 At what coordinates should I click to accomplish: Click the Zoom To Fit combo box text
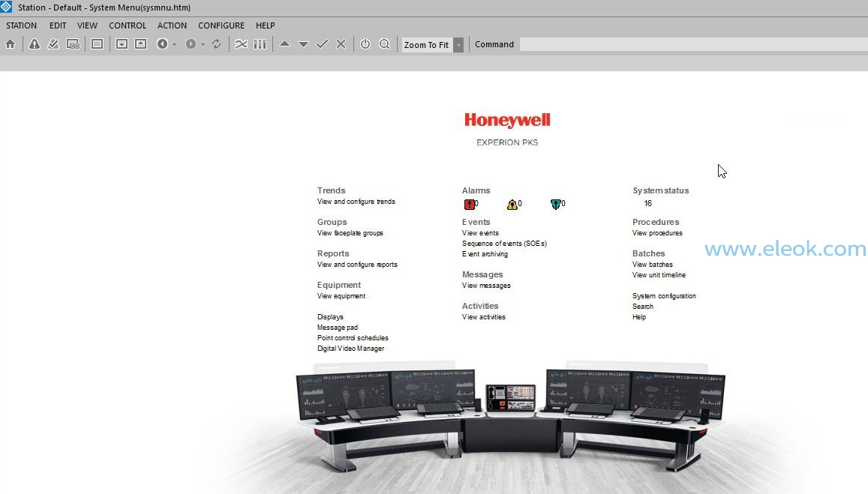pos(426,45)
